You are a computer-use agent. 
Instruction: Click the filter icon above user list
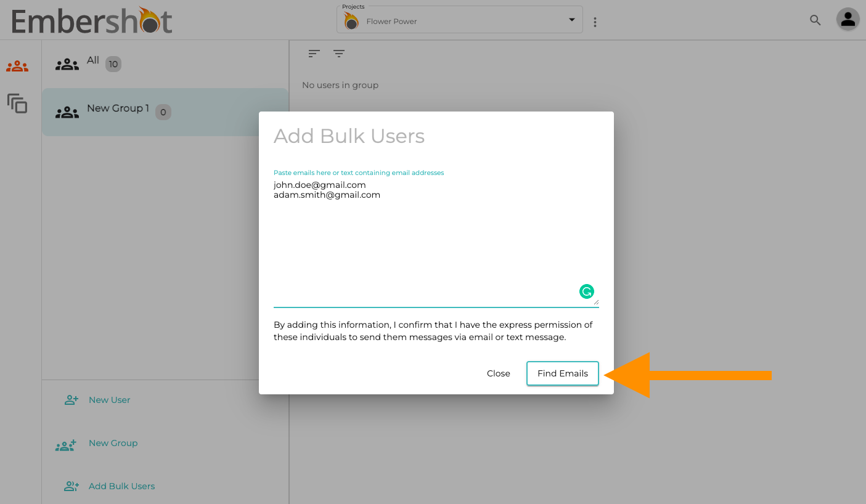coord(339,54)
